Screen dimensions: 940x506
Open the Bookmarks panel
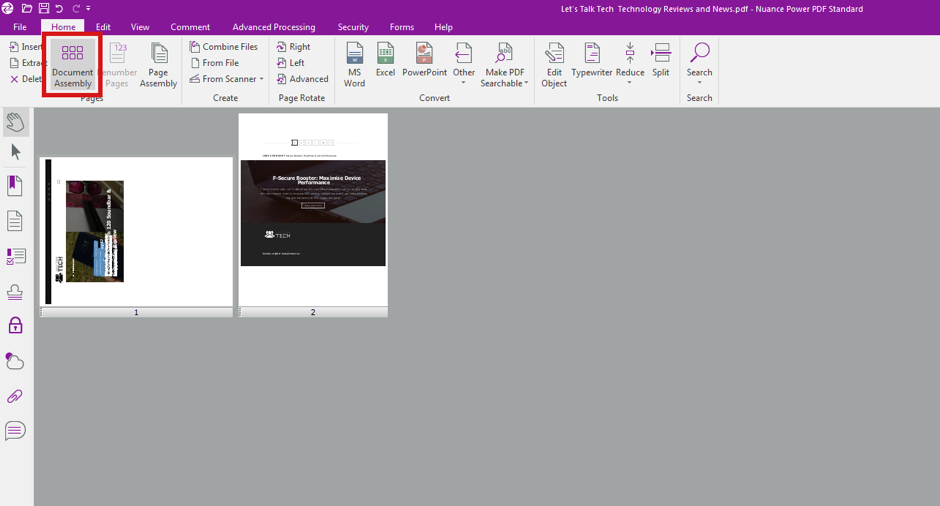[x=15, y=186]
